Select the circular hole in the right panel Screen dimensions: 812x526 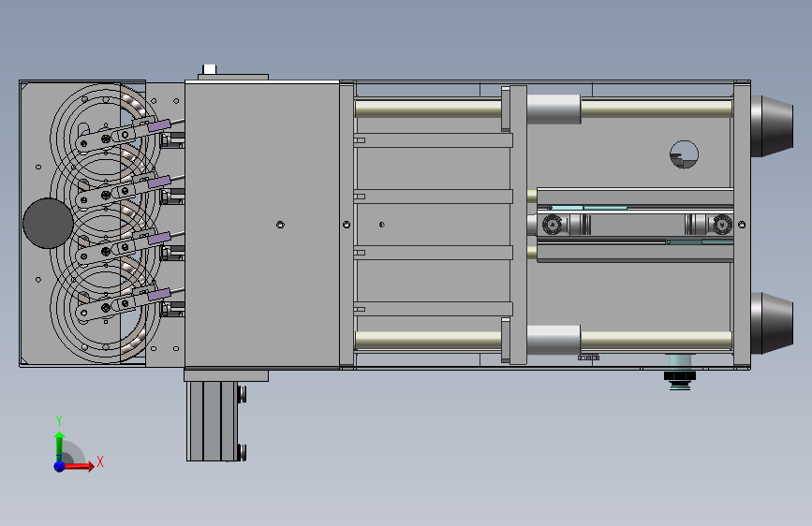click(684, 154)
